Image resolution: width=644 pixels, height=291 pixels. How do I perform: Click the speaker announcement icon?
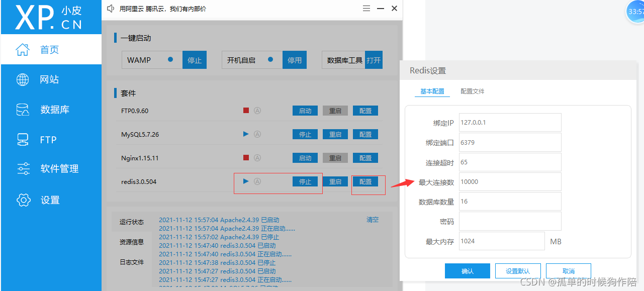tap(111, 9)
